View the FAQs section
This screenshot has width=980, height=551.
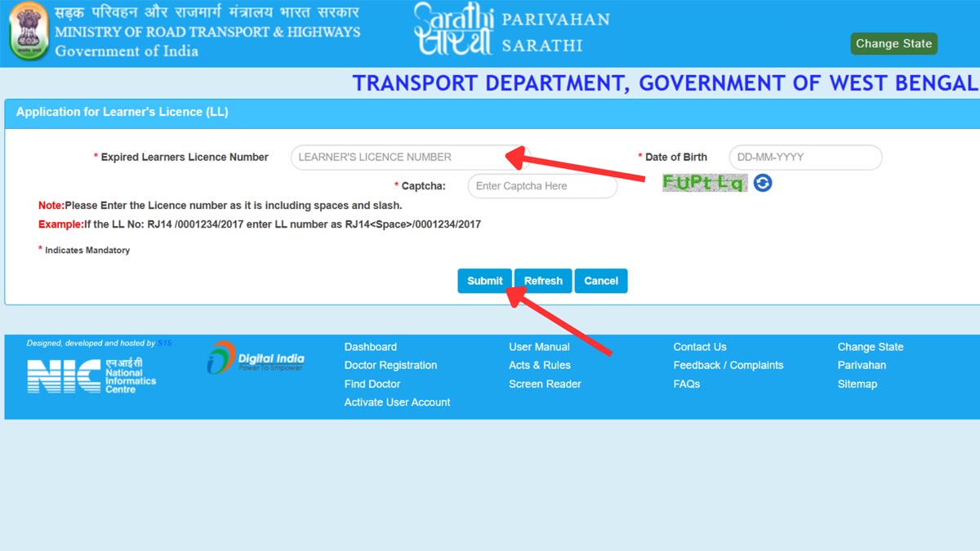pos(686,384)
